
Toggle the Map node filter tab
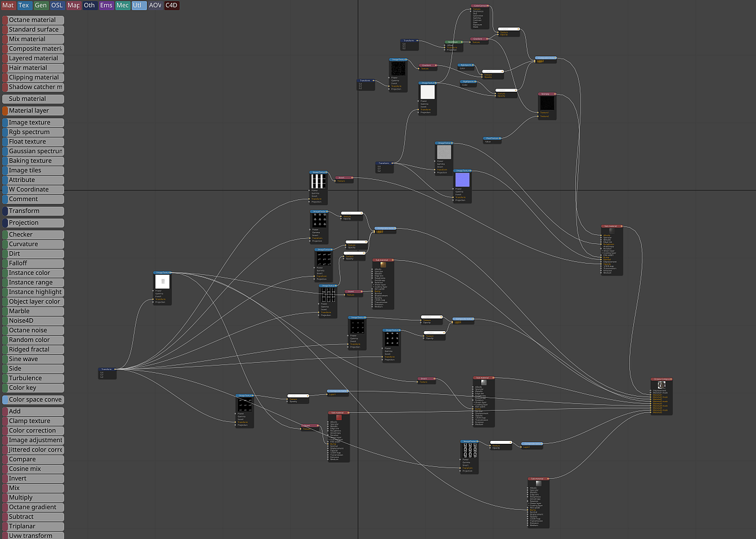coord(73,5)
